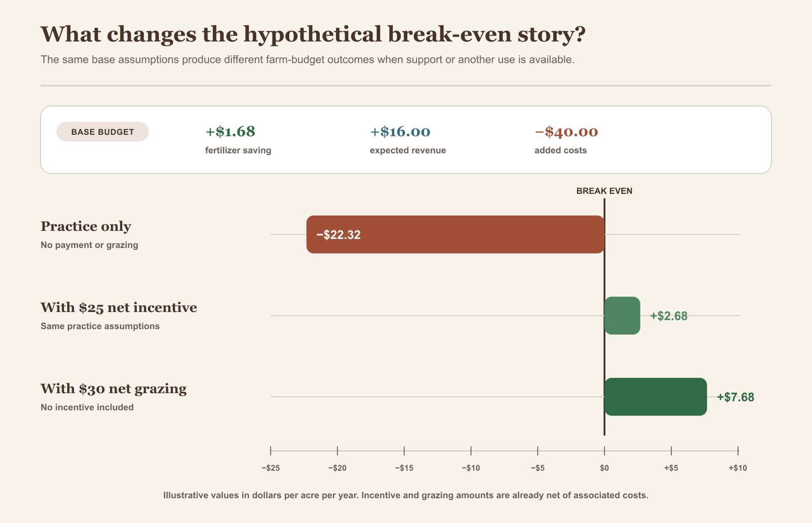
Task: Click the dark green +$7.68 bar
Action: [x=656, y=397]
